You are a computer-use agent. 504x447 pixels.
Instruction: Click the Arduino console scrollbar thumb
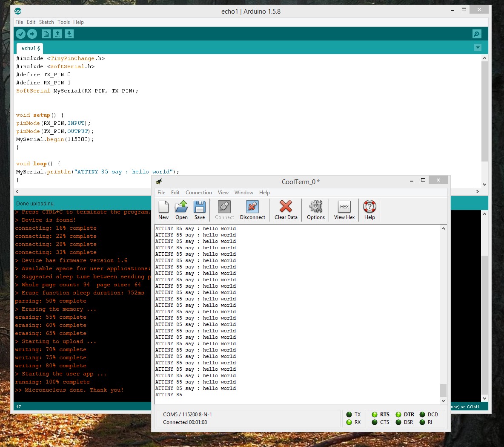click(x=484, y=324)
